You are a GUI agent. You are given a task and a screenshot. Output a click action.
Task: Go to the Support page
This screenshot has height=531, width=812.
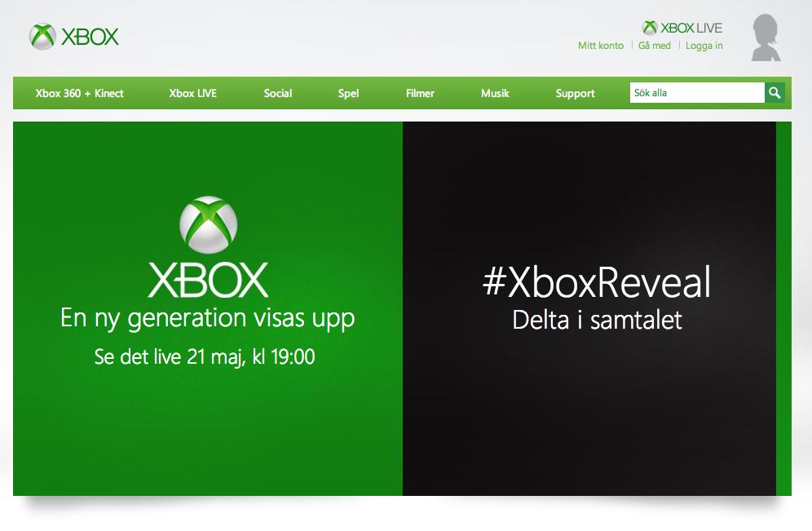pos(575,93)
